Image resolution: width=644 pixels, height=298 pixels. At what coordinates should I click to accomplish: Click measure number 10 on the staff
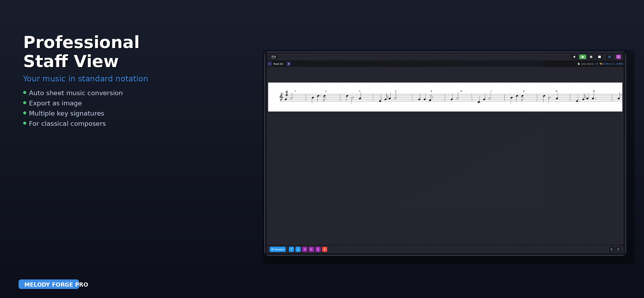click(594, 91)
